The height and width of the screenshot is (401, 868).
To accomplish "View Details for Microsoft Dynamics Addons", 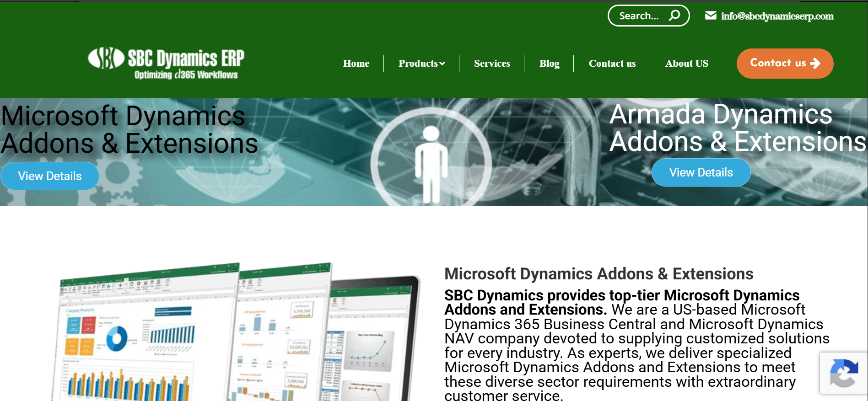I will coord(50,176).
